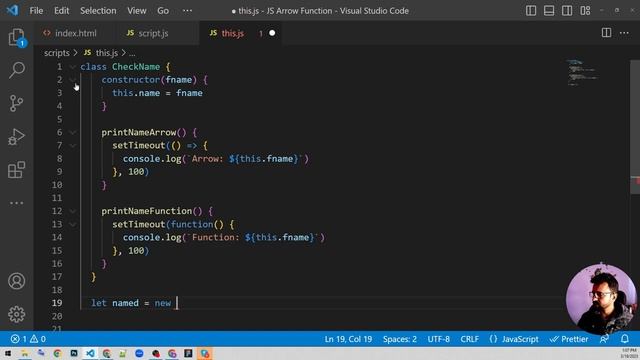Toggle bottom panel layout icon

[x=549, y=11]
